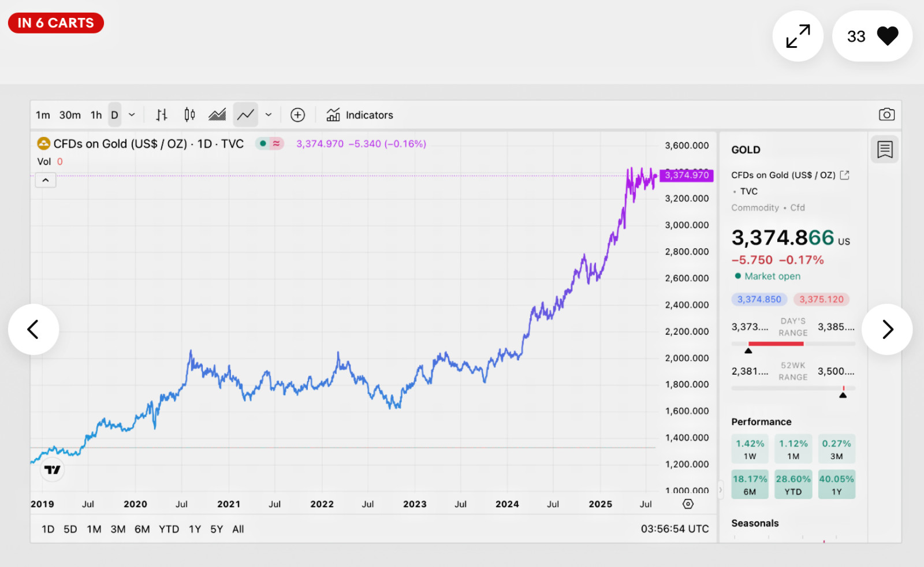Expand image to fullscreen view
The height and width of the screenshot is (567, 924).
click(798, 36)
